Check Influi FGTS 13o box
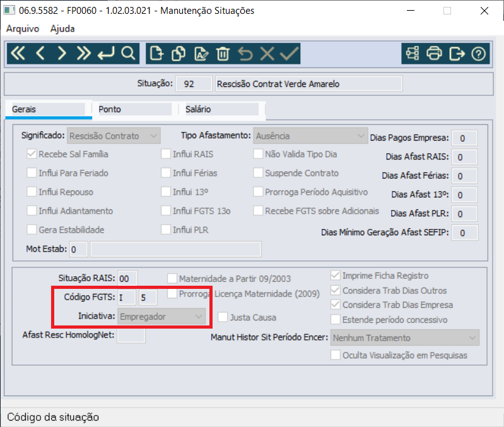The image size is (504, 427). point(166,211)
